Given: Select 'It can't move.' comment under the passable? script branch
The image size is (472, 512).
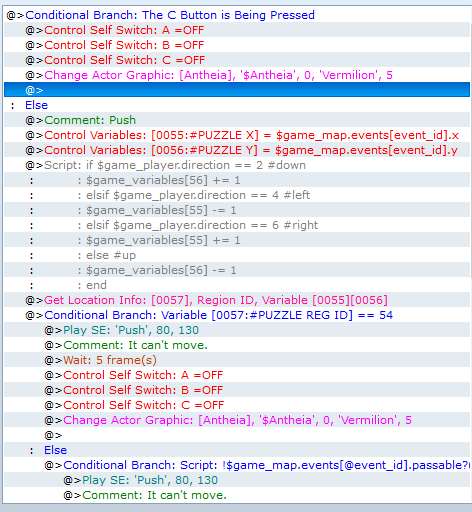Looking at the screenshot, I should click(x=237, y=495).
